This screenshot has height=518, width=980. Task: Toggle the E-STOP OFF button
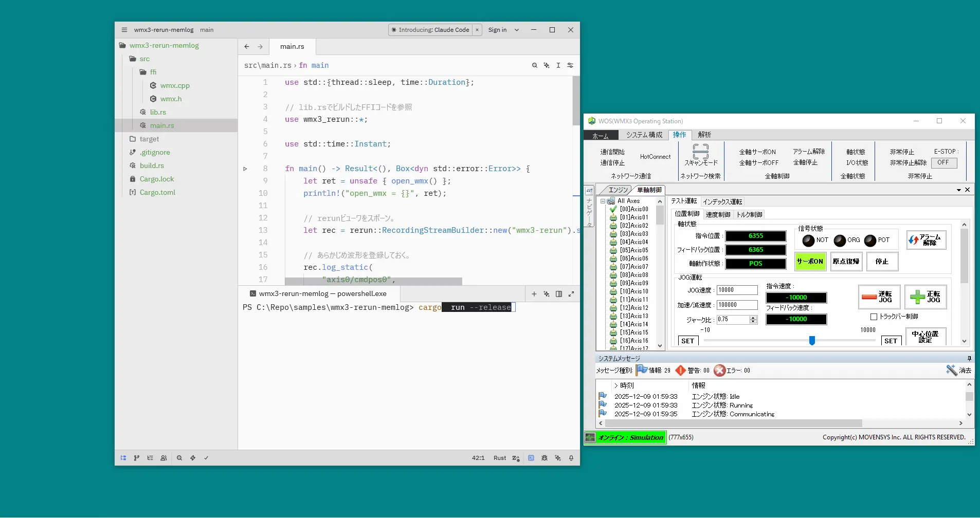pos(943,163)
